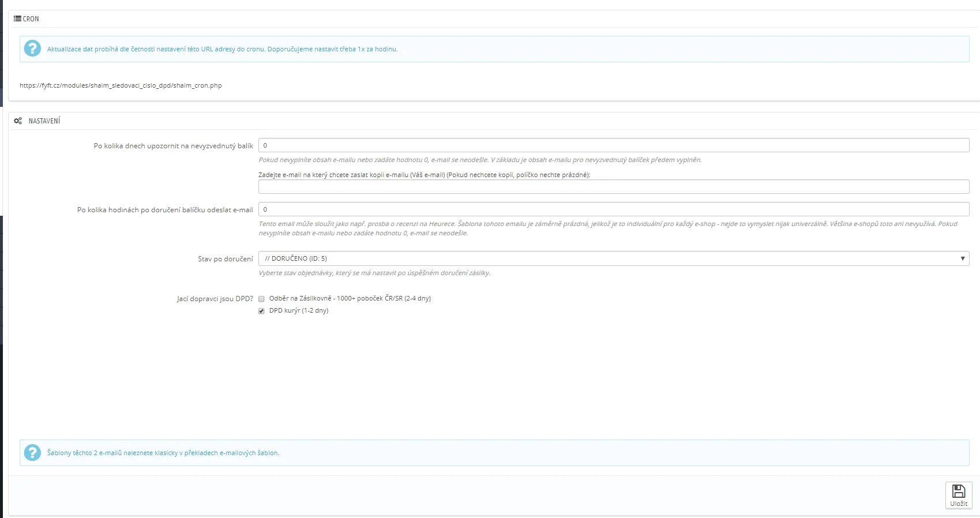Image resolution: width=980 pixels, height=518 pixels.
Task: Click the copy e-mail address input field
Action: (613, 186)
